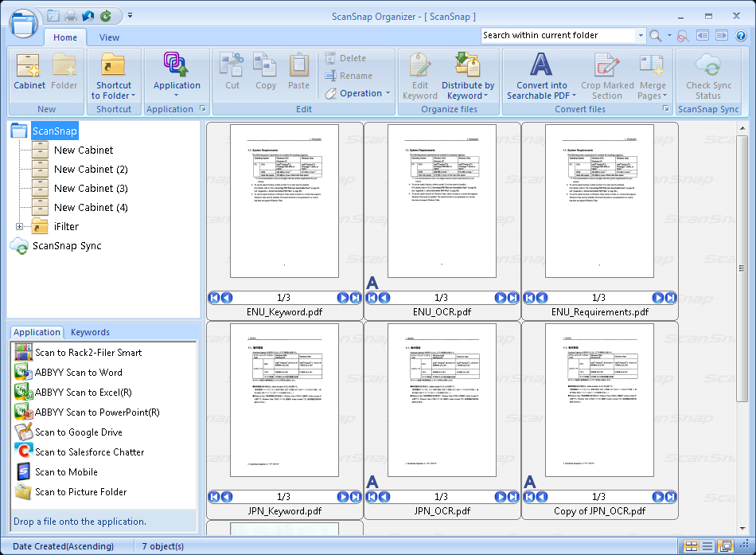The height and width of the screenshot is (555, 756).
Task: Select ABBYY Scan to Word application
Action: [78, 373]
